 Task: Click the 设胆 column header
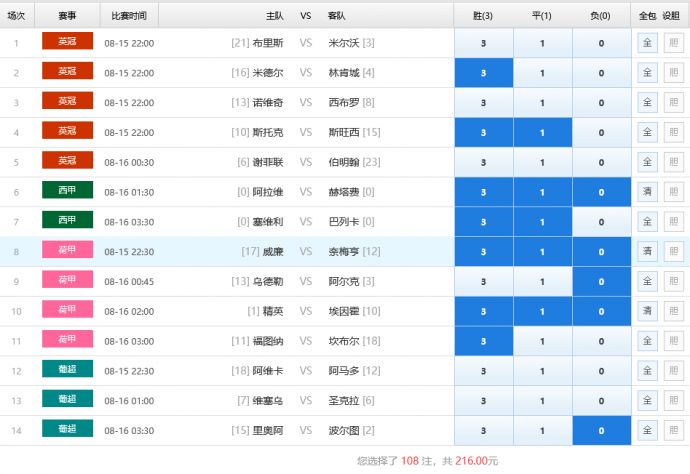point(672,16)
